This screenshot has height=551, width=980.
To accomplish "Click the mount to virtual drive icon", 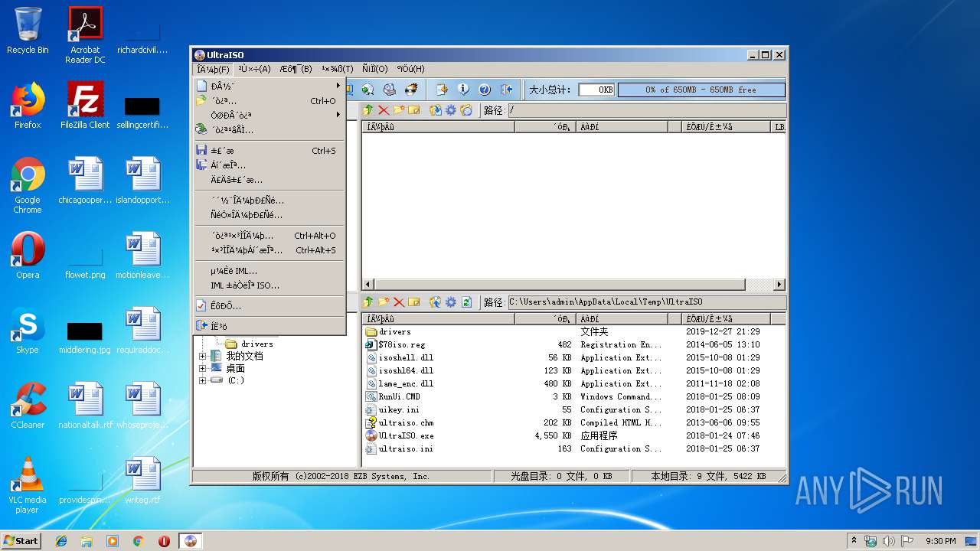I will [390, 90].
